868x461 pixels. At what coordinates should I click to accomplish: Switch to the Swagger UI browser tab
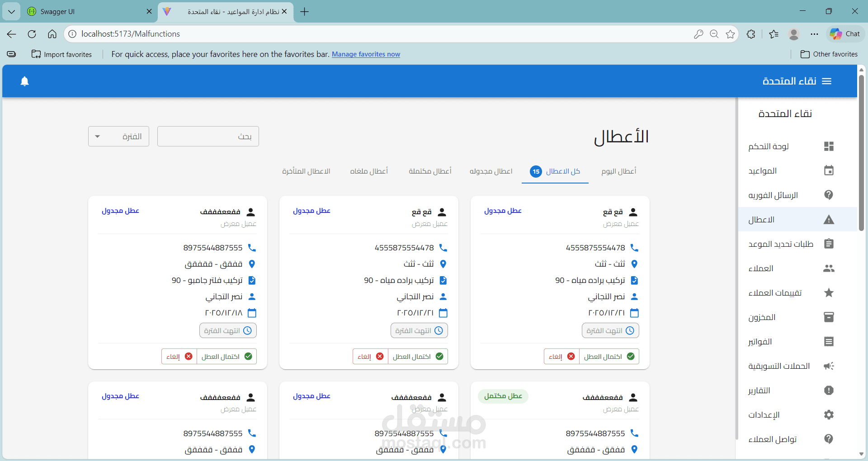89,12
